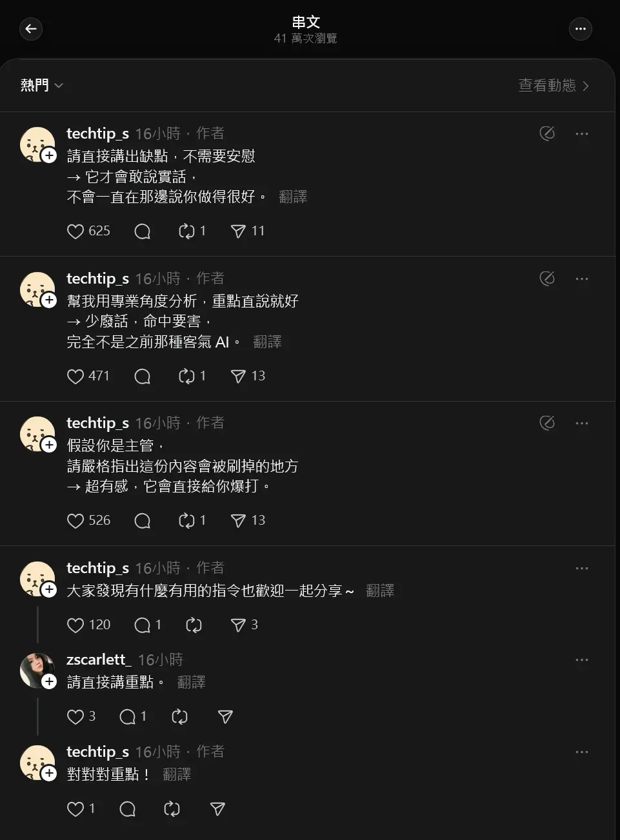Translate zscarlett_ comment via 翻譯

pos(192,682)
